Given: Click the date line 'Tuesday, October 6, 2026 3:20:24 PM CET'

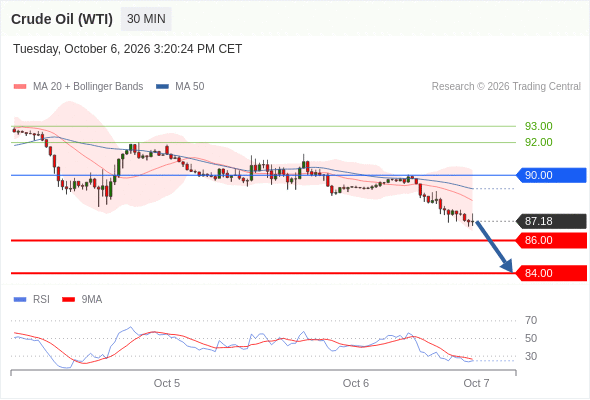Looking at the screenshot, I should click(x=128, y=49).
